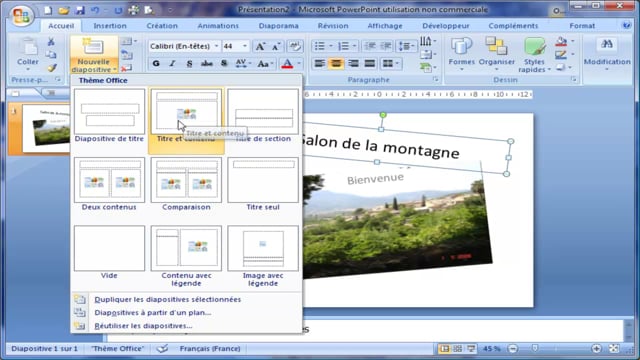Open the Formes shapes gallery
640x360 pixels.
coord(461,54)
